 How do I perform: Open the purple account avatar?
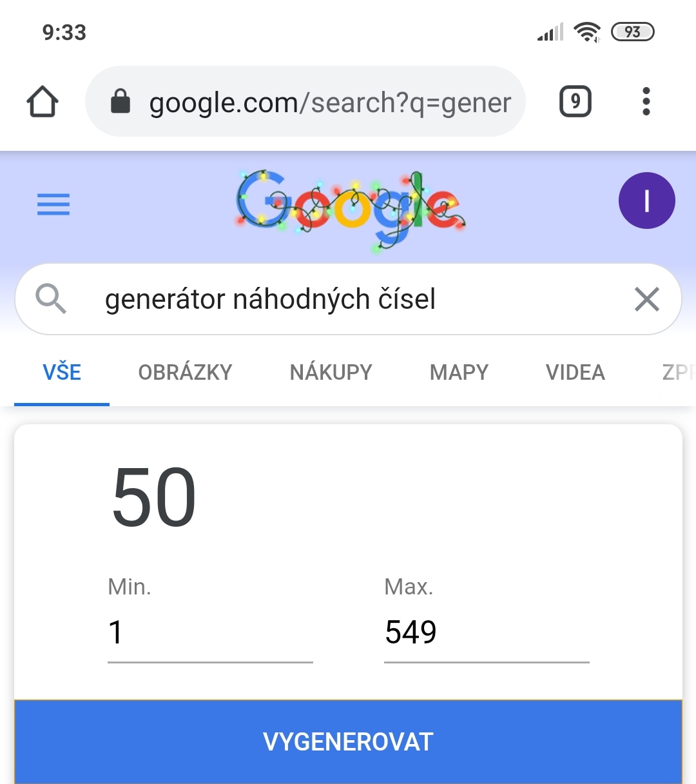[646, 201]
